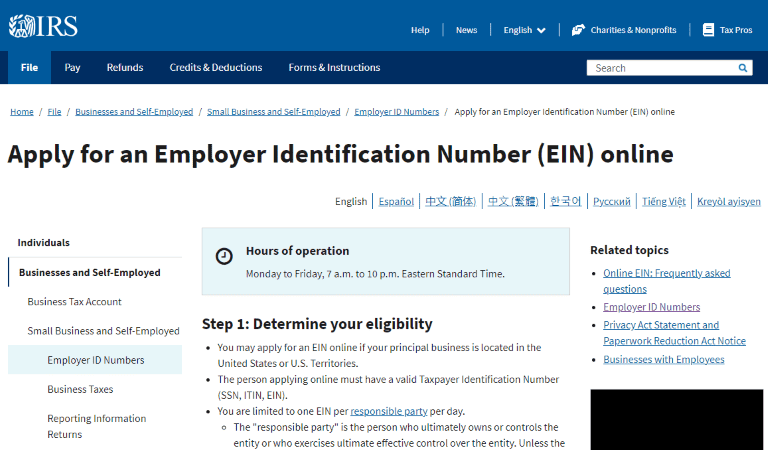Select Business Tax Account in sidebar
The image size is (768, 450).
tap(74, 302)
